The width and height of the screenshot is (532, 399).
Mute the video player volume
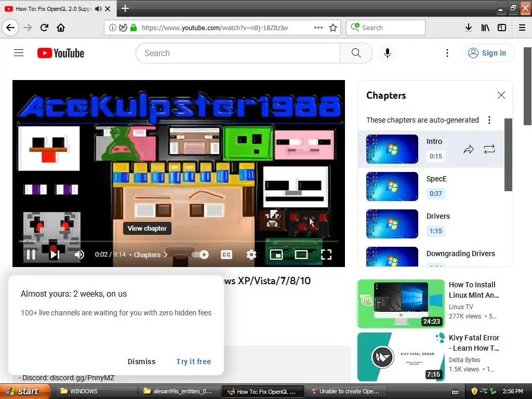point(79,255)
